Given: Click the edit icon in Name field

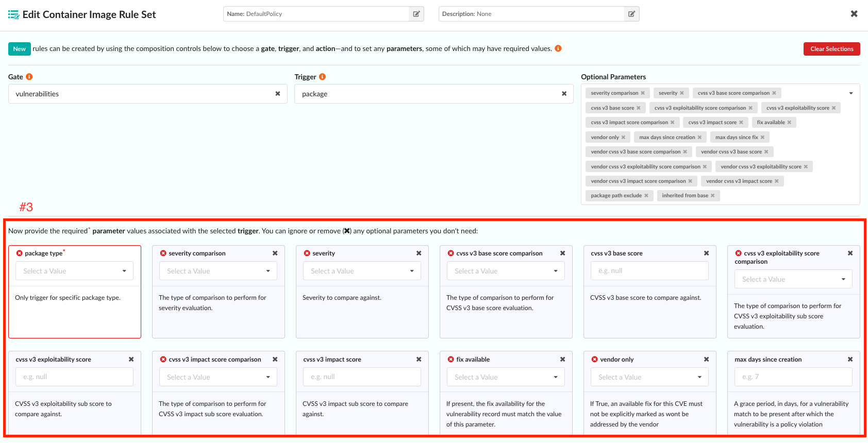Looking at the screenshot, I should [416, 14].
